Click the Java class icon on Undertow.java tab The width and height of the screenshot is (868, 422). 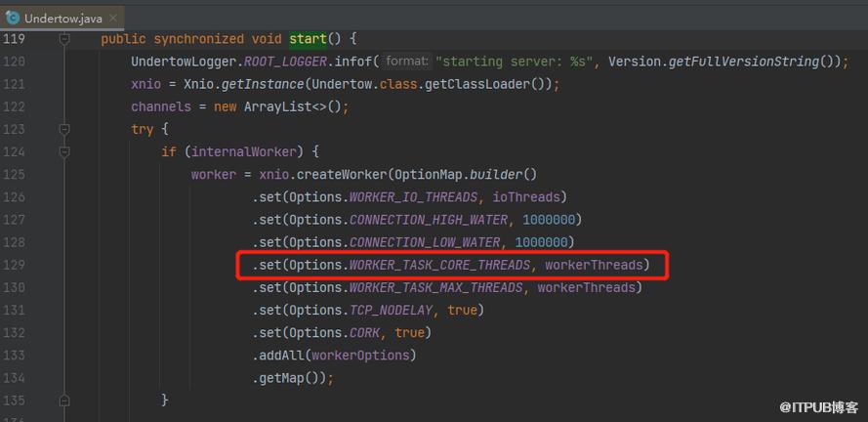13,19
